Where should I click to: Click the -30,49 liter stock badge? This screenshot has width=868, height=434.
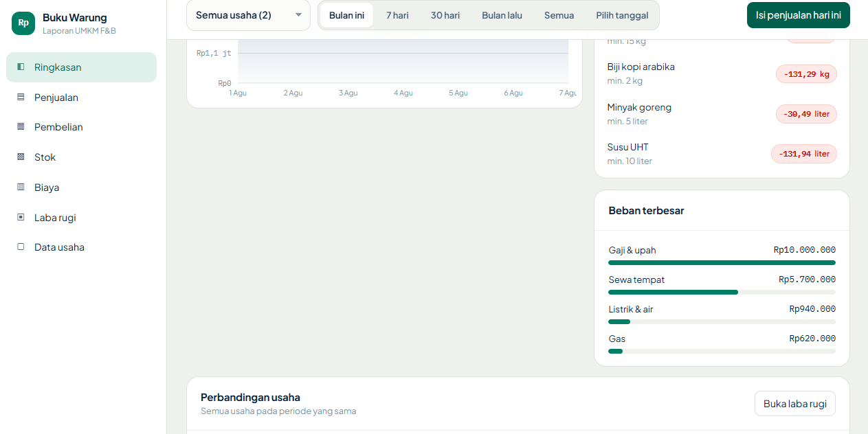click(x=806, y=114)
